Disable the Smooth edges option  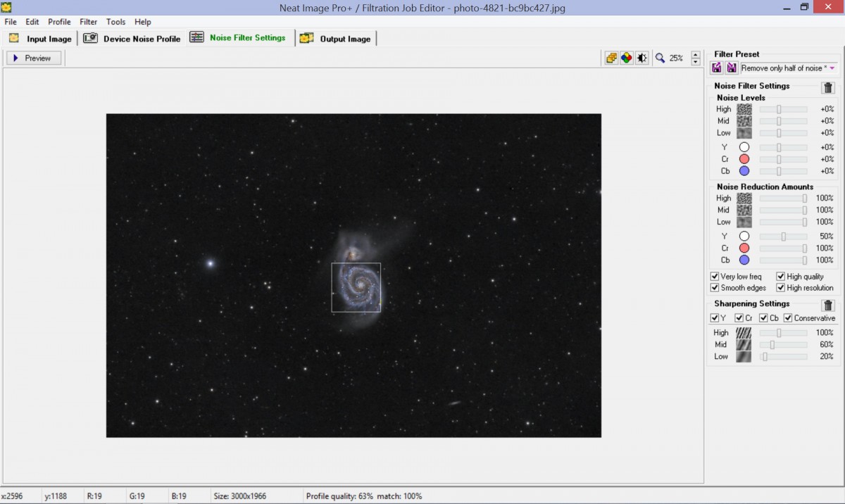pos(715,288)
